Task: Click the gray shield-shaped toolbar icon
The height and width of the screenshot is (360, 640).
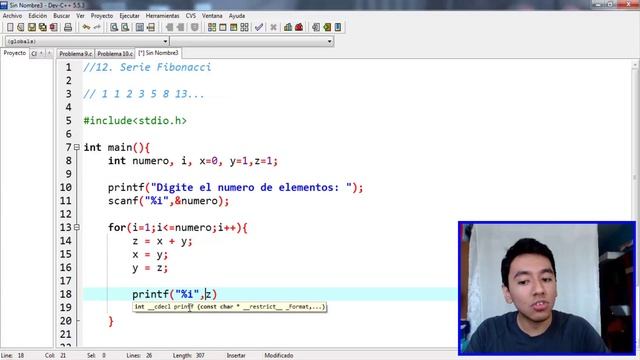Action: 195,27
